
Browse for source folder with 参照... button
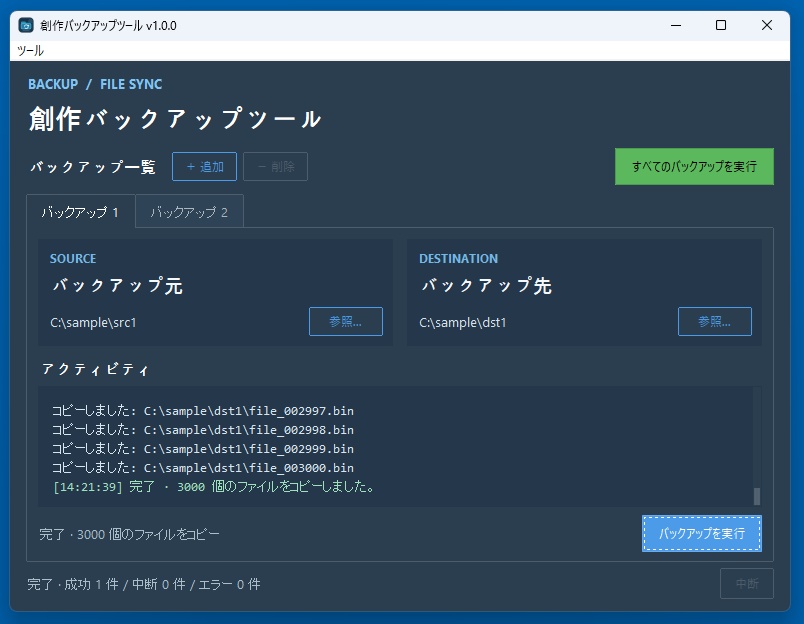346,321
